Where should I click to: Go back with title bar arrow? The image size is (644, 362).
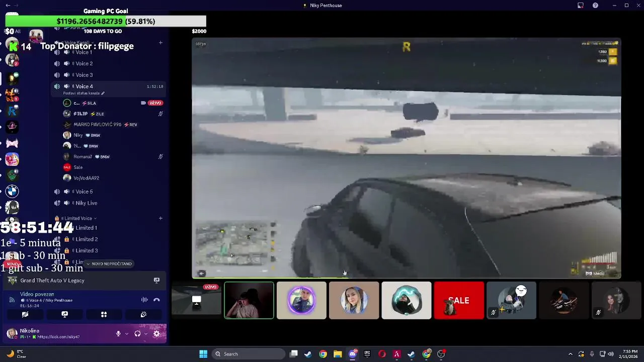8,5
